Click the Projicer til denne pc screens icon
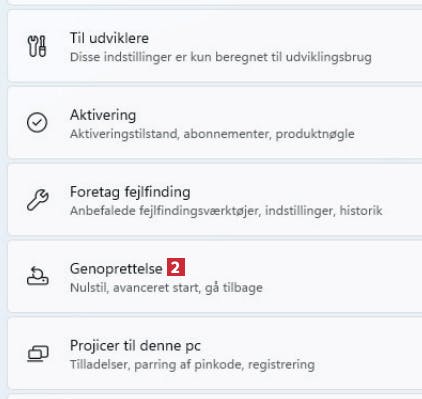 point(38,353)
